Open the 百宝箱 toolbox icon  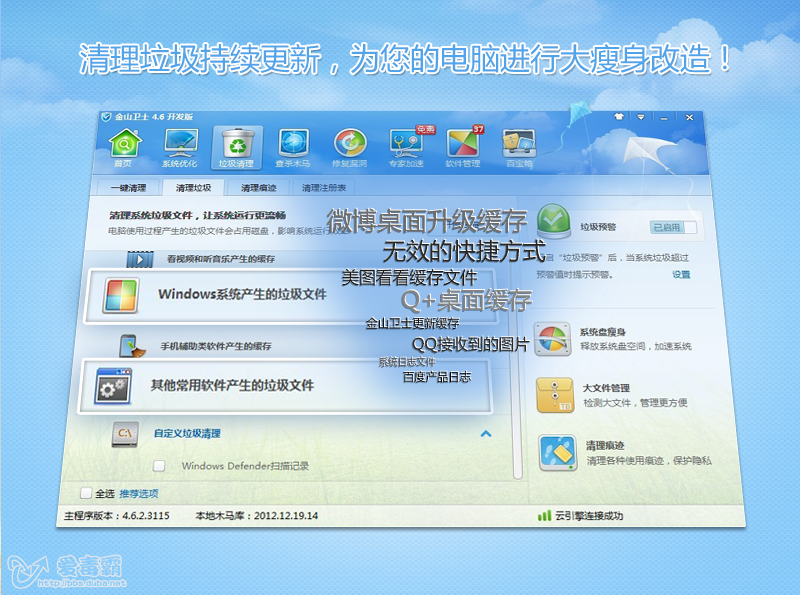tap(519, 143)
